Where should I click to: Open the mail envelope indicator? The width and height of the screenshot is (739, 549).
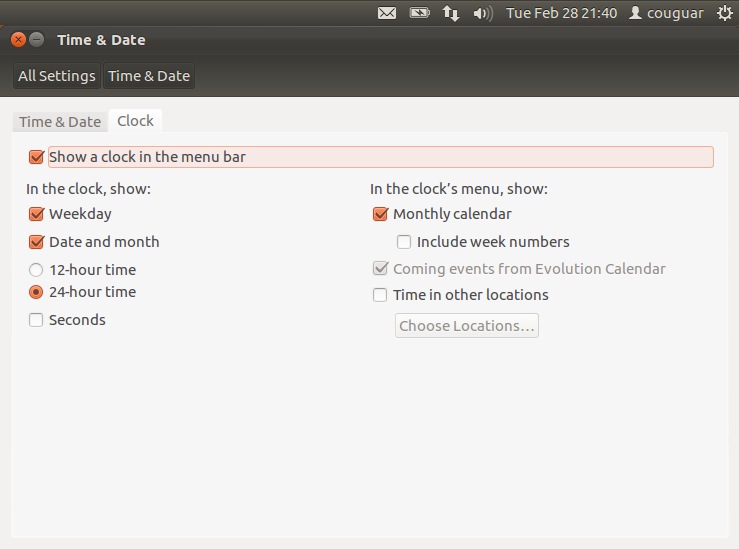point(387,13)
